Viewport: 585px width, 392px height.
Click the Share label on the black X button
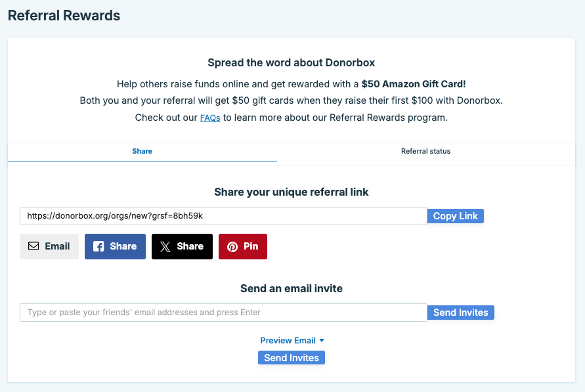(190, 246)
